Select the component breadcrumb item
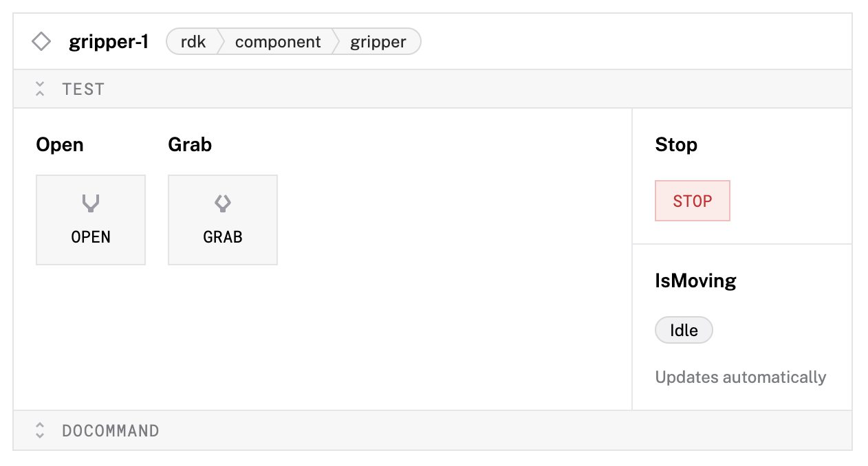Screen dimensions: 868x466 278,42
